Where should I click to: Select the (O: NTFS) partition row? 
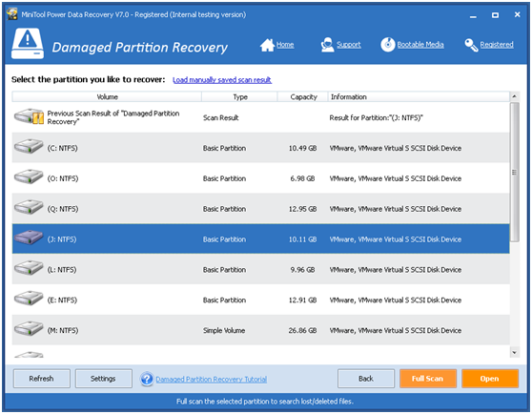260,178
